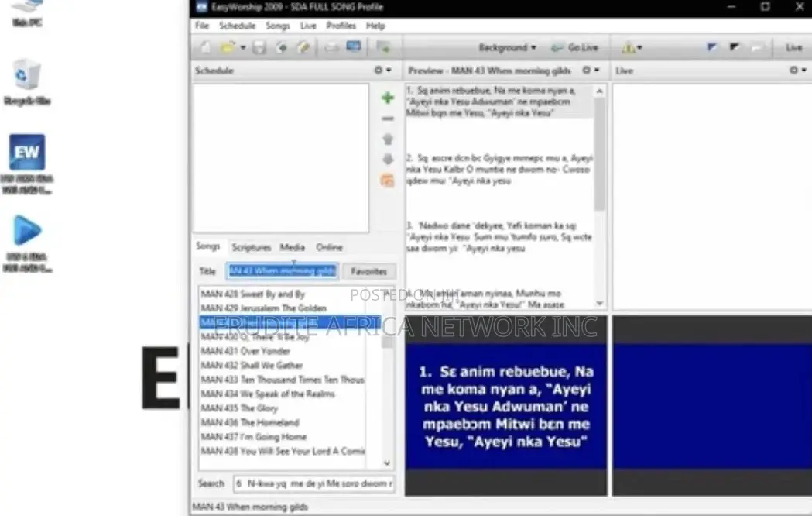Click the orange schedule item icon
This screenshot has height=516, width=812.
tap(387, 181)
